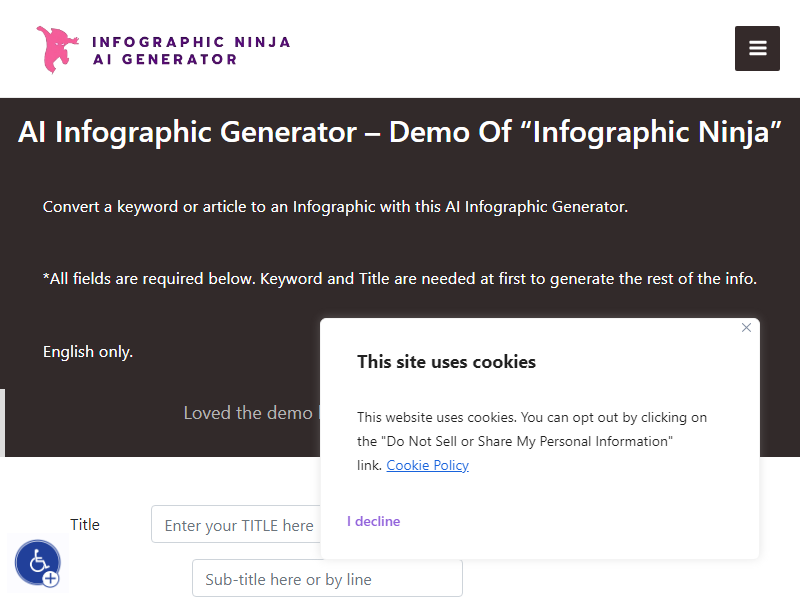Click the pink ninja logo icon

(57, 49)
